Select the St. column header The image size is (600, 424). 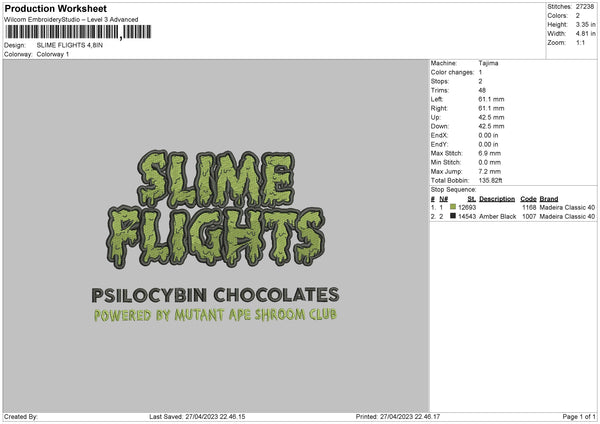(471, 199)
